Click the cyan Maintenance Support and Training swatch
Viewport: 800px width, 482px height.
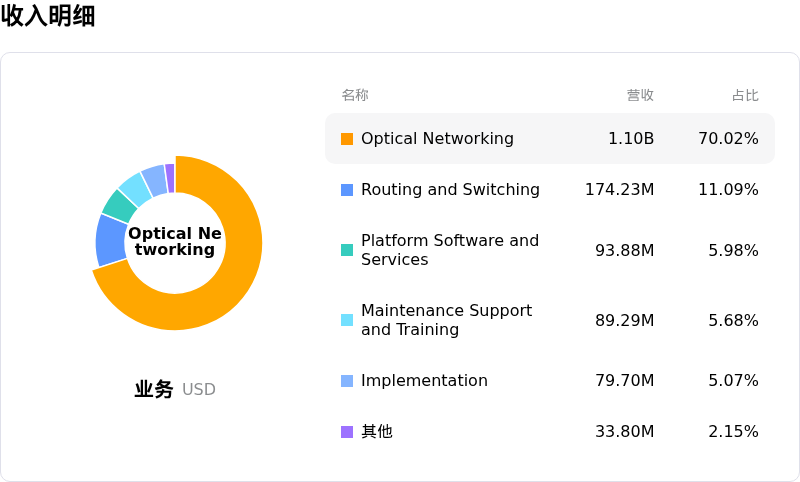point(347,320)
